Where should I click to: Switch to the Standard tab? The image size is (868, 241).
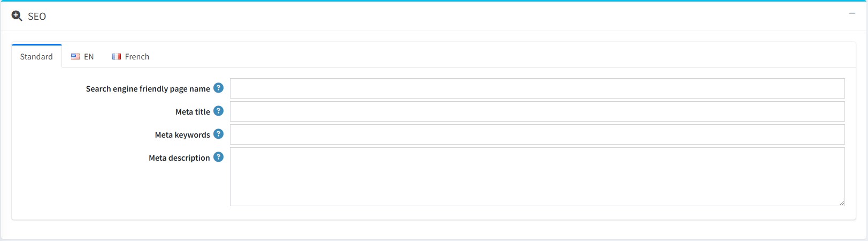(x=36, y=57)
